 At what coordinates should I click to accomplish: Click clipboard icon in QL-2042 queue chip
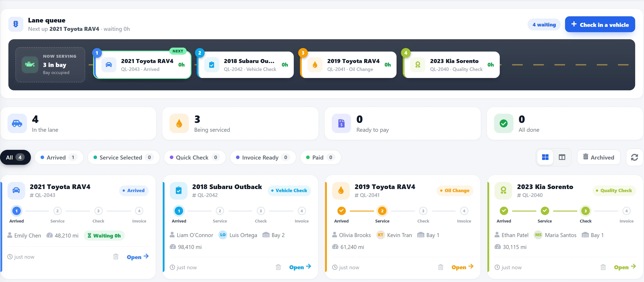click(x=212, y=65)
